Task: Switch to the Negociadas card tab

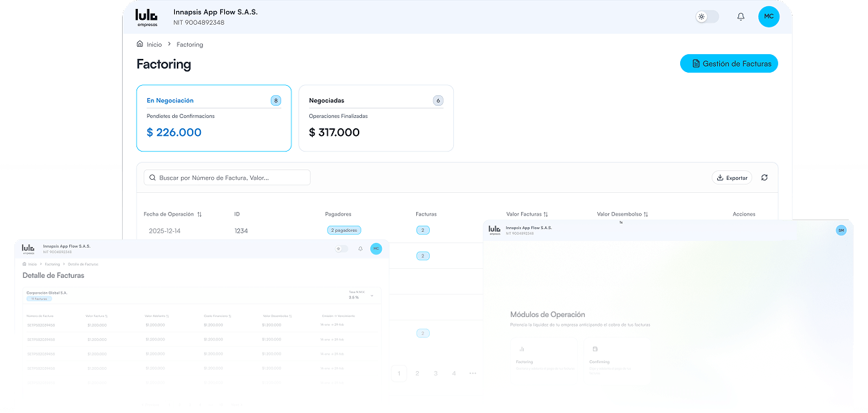Action: click(376, 117)
